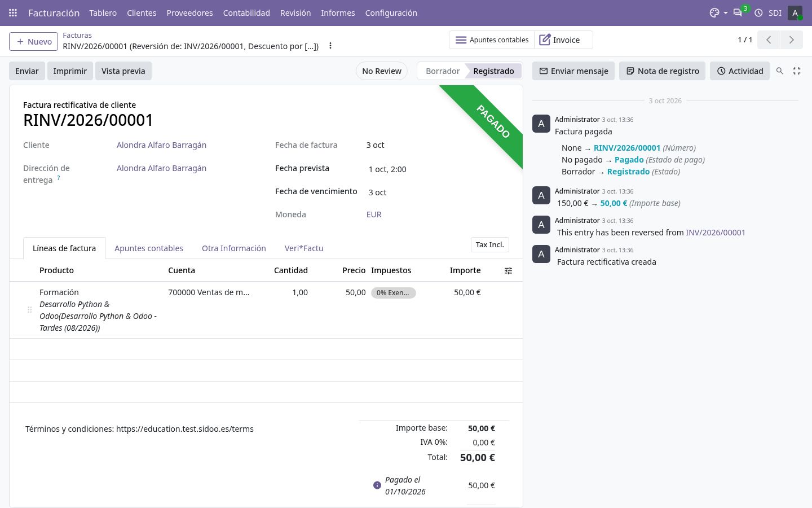Open the Contabilidad menu

(x=246, y=12)
